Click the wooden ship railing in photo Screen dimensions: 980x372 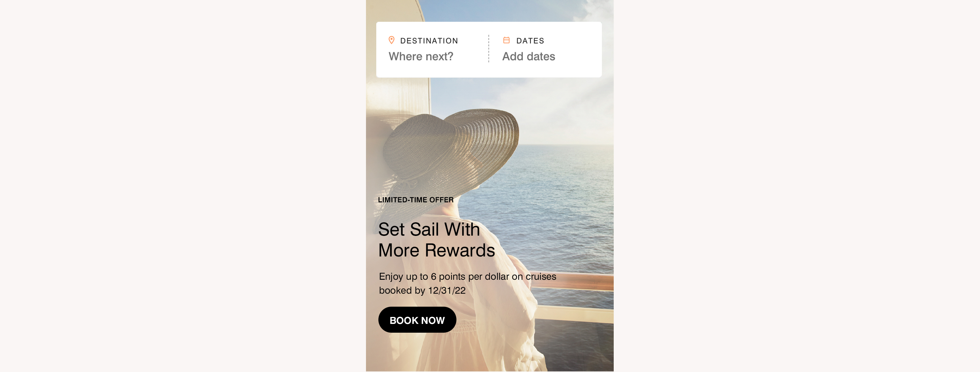(x=578, y=282)
